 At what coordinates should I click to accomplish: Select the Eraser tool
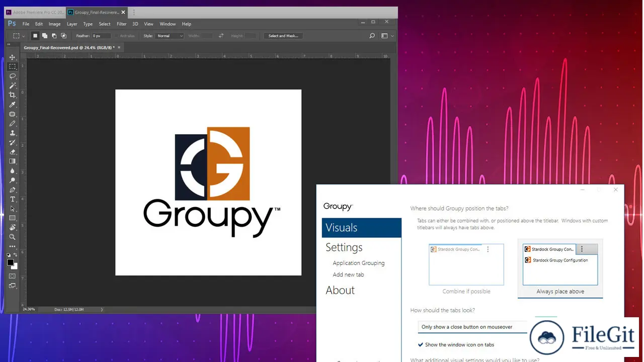[x=13, y=152]
